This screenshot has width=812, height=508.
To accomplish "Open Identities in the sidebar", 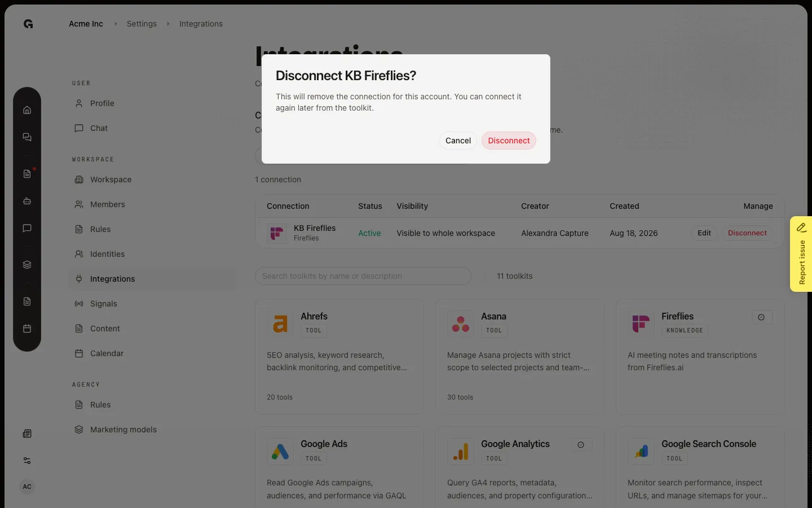I will tap(152, 254).
